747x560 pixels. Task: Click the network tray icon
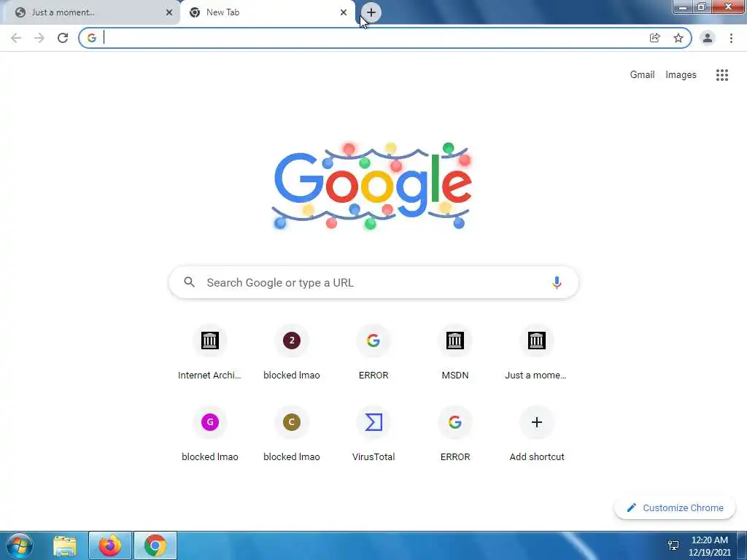coord(673,545)
